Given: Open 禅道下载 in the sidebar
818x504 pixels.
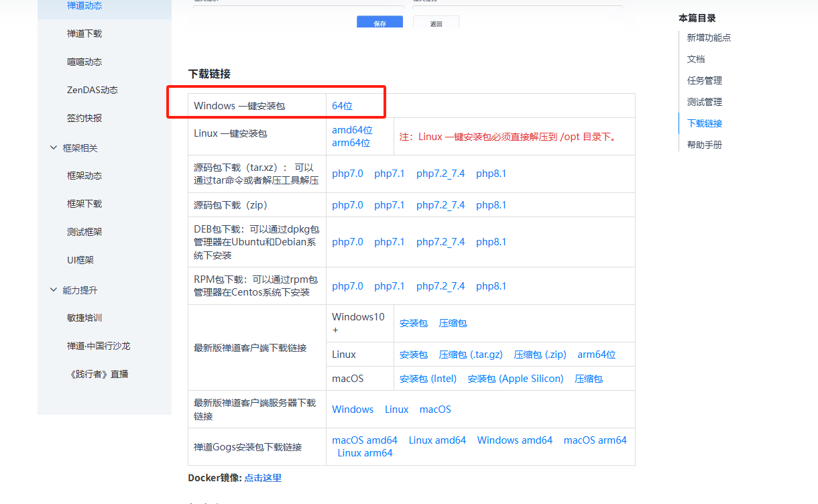Looking at the screenshot, I should (x=84, y=34).
